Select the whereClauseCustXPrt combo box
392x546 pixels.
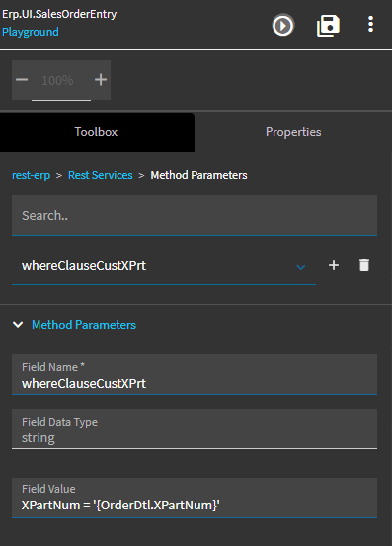tap(164, 266)
